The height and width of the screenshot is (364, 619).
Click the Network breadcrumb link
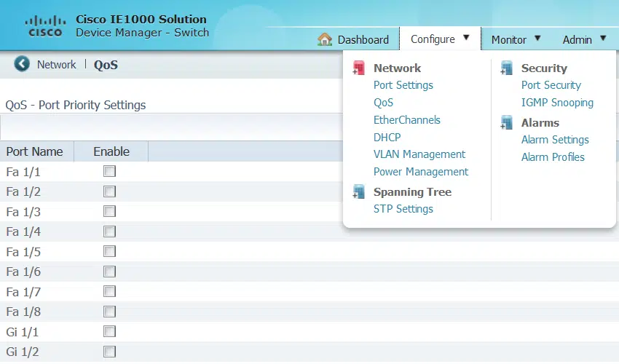pos(57,64)
